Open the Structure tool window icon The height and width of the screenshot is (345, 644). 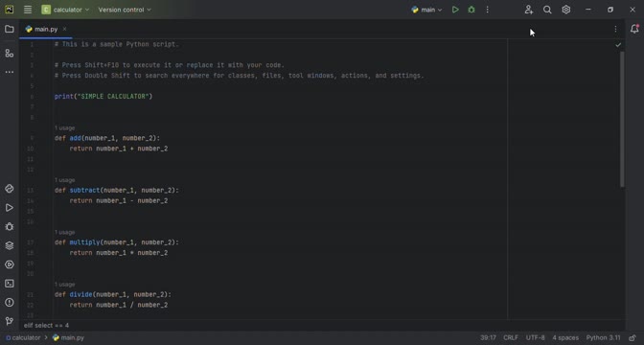9,53
